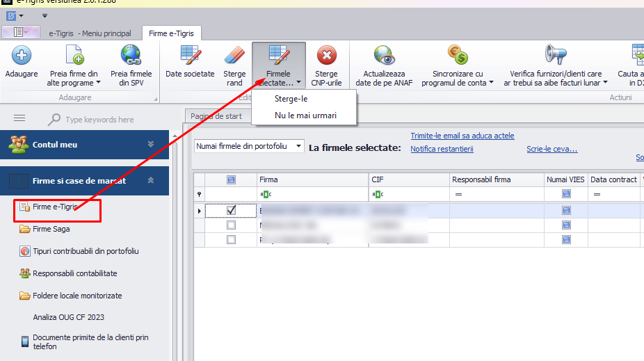Toggle Numai VIES in third row

pos(566,239)
